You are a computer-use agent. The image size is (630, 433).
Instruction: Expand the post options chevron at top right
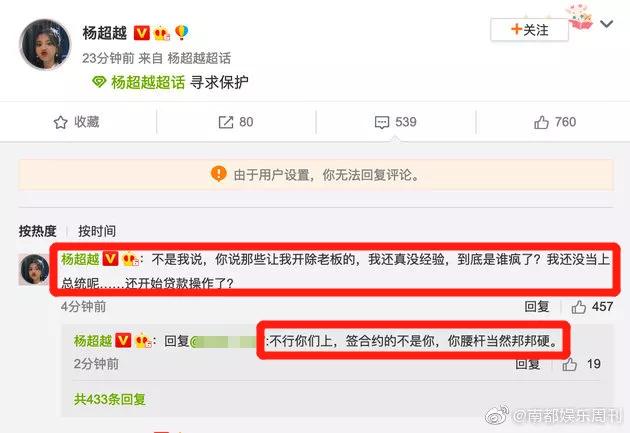tap(606, 24)
